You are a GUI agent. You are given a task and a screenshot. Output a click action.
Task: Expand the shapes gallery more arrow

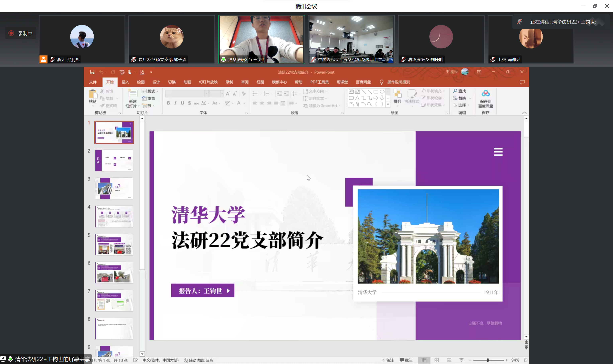click(388, 105)
